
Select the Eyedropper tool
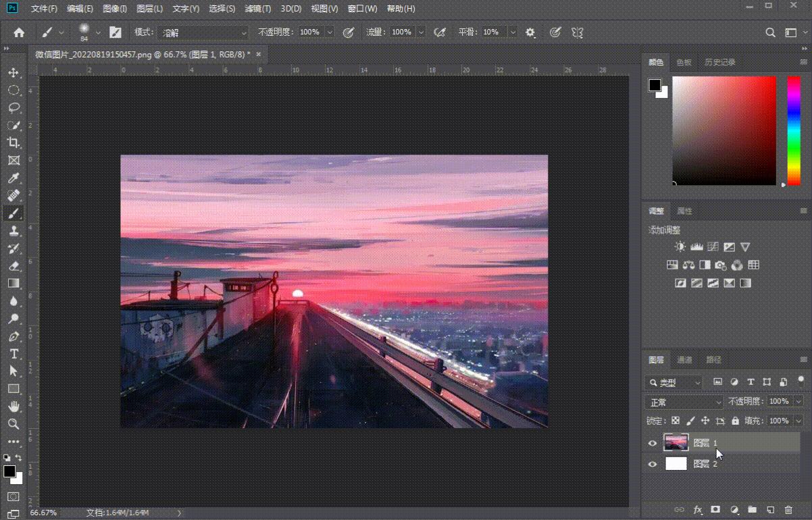tap(13, 178)
